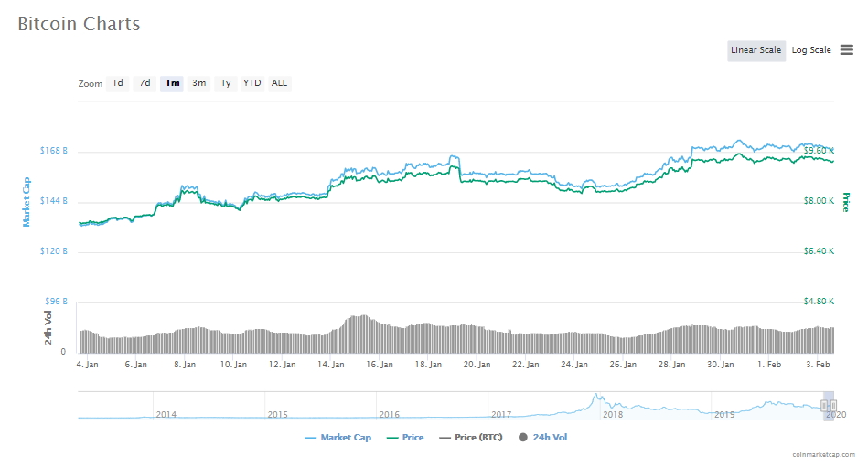Image resolution: width=868 pixels, height=467 pixels.
Task: Click the Zoom label
Action: [x=91, y=83]
